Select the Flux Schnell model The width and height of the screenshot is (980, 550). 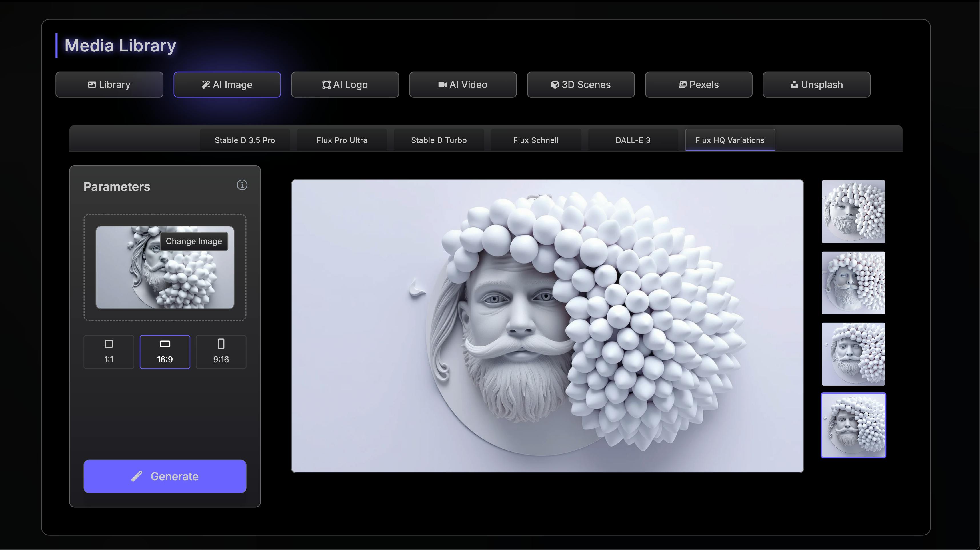point(536,140)
